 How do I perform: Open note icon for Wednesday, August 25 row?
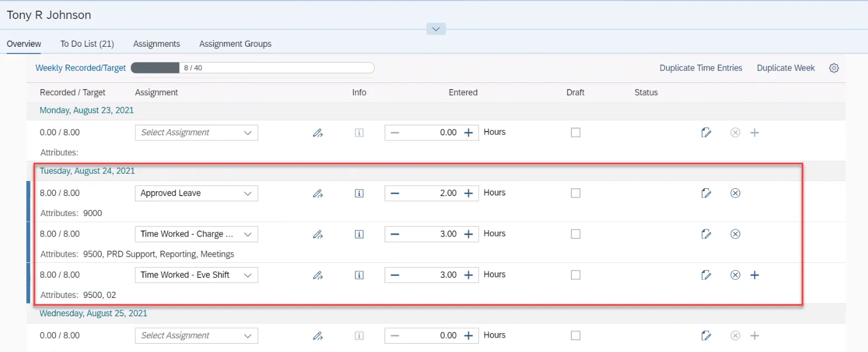(706, 335)
